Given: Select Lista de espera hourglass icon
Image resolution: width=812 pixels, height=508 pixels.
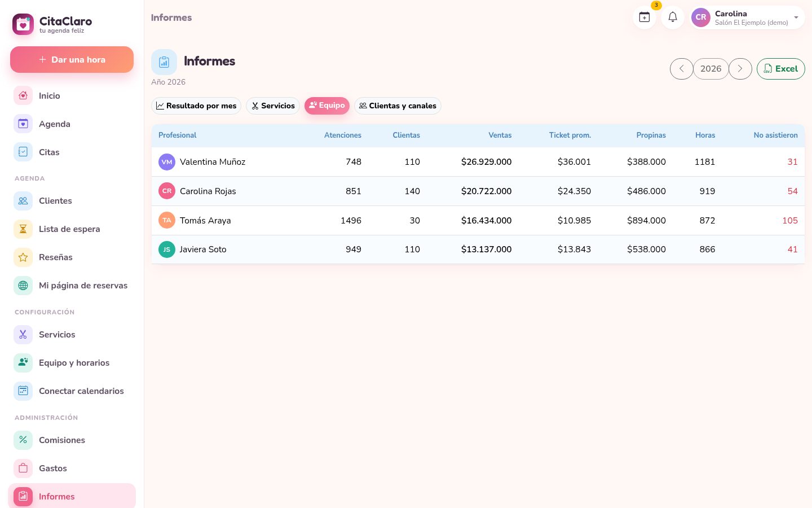Looking at the screenshot, I should click(23, 229).
